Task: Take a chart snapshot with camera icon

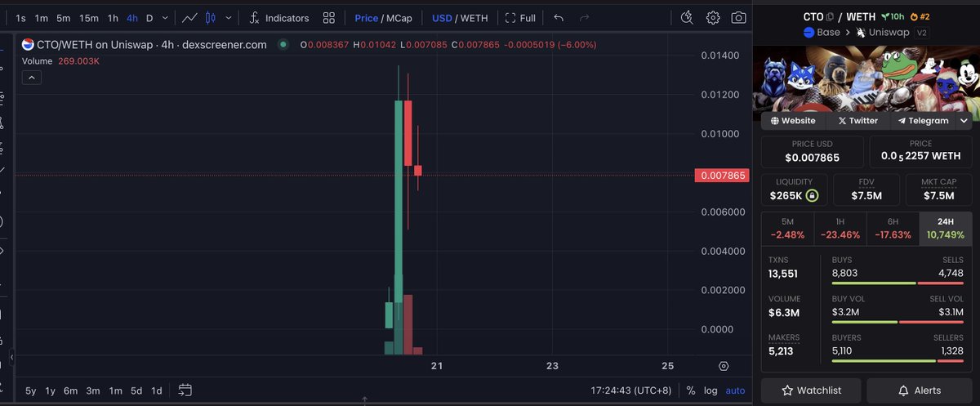Action: tap(738, 18)
